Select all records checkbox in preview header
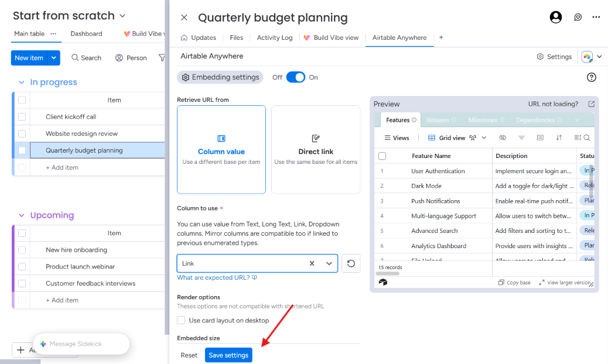The image size is (608, 364). coord(382,156)
